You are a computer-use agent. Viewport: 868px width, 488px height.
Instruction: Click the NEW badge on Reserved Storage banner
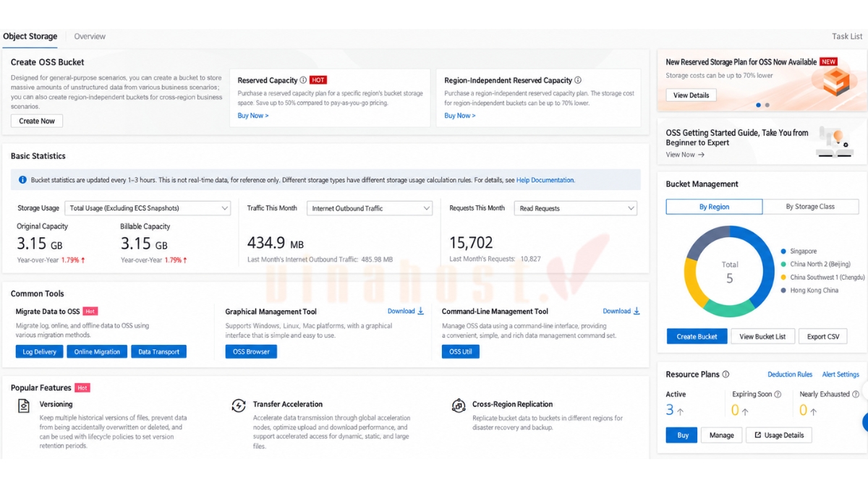829,61
